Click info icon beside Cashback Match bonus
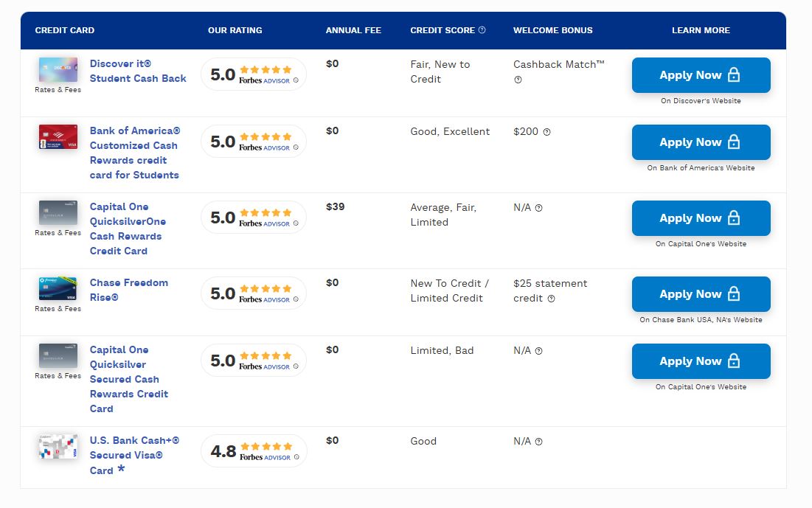The width and height of the screenshot is (812, 508). click(518, 80)
